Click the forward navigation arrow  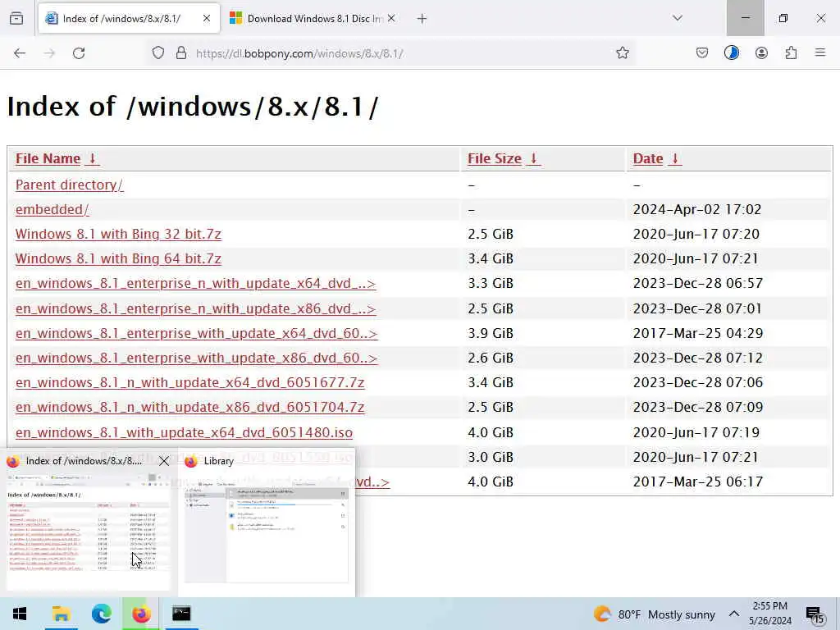49,53
